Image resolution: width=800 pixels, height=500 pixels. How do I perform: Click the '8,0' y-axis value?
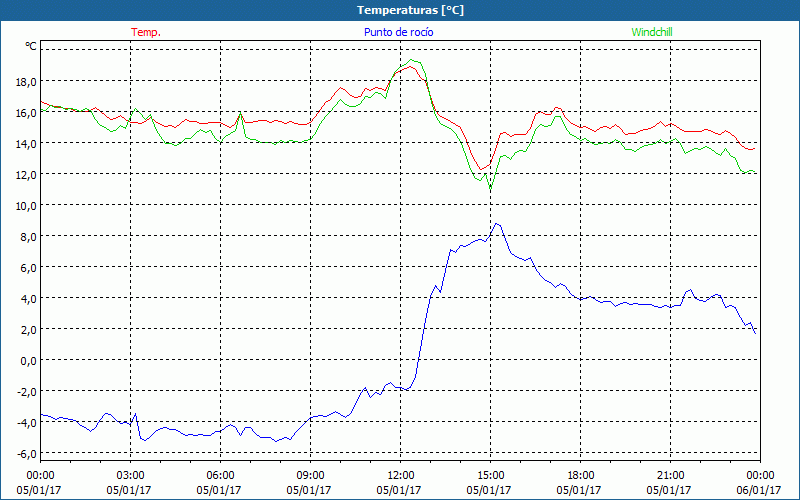coord(28,237)
